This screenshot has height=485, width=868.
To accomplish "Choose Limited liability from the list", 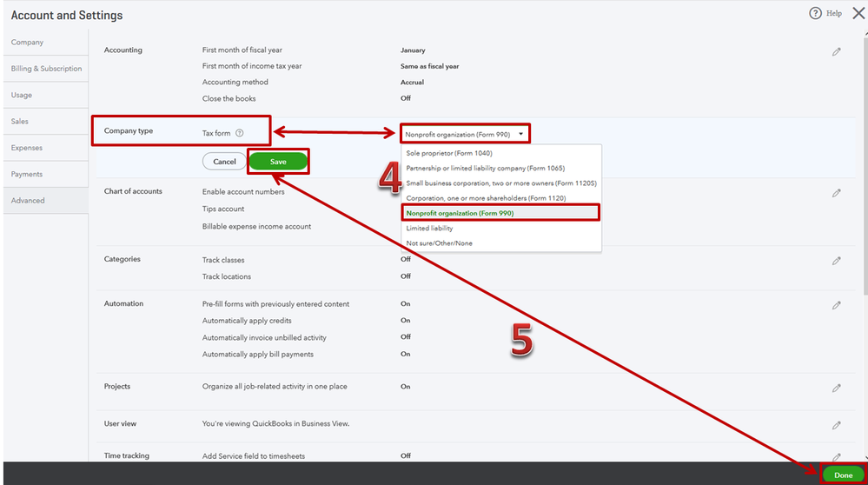I will (x=429, y=228).
